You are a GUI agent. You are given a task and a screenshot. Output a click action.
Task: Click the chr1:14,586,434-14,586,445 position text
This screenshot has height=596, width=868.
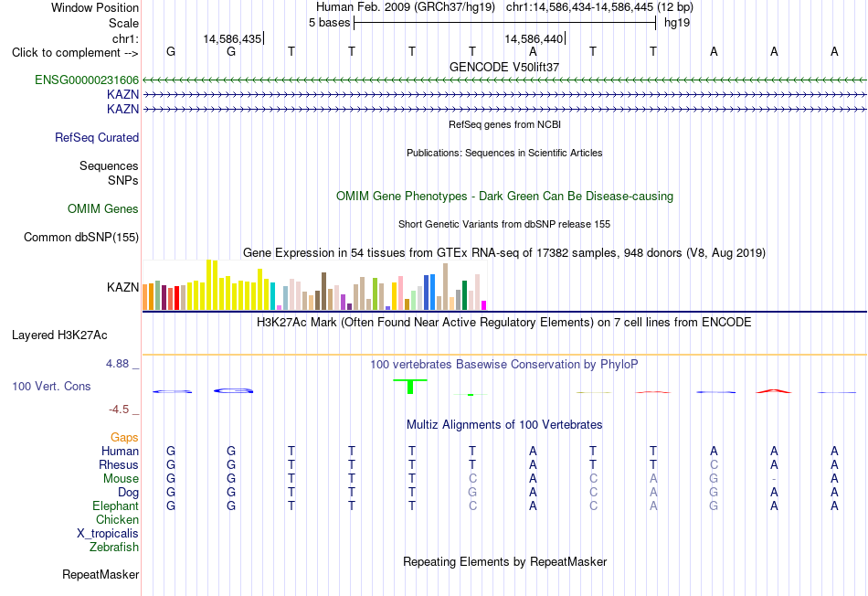[599, 7]
